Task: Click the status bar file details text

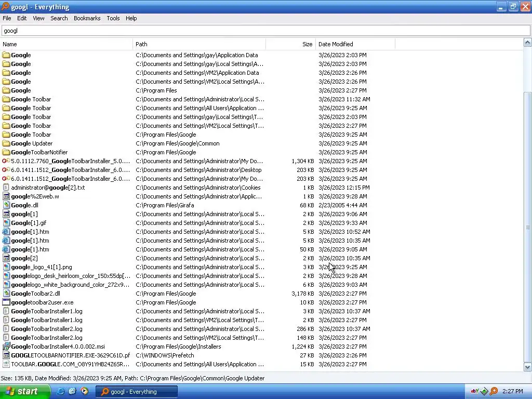Action: coord(132,378)
